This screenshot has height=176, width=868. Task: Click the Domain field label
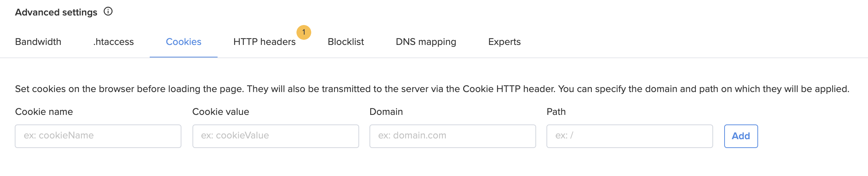tap(386, 112)
